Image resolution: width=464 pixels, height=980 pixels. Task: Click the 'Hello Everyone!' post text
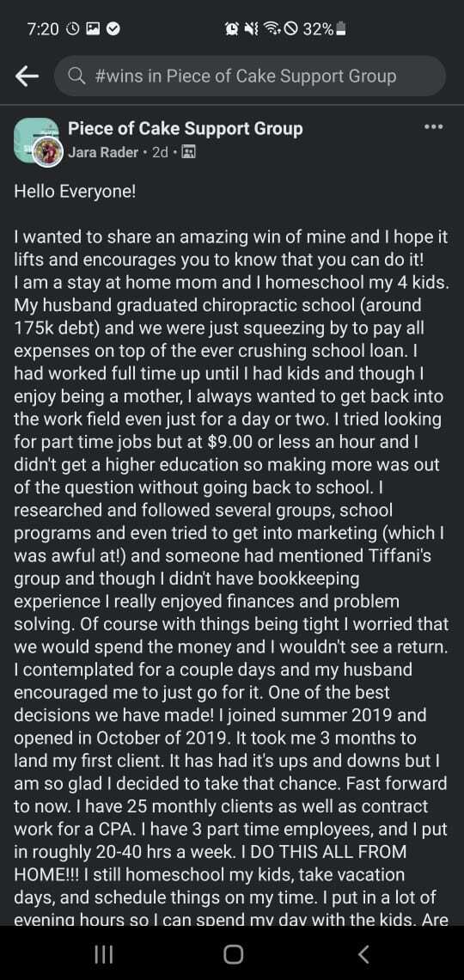pos(75,192)
